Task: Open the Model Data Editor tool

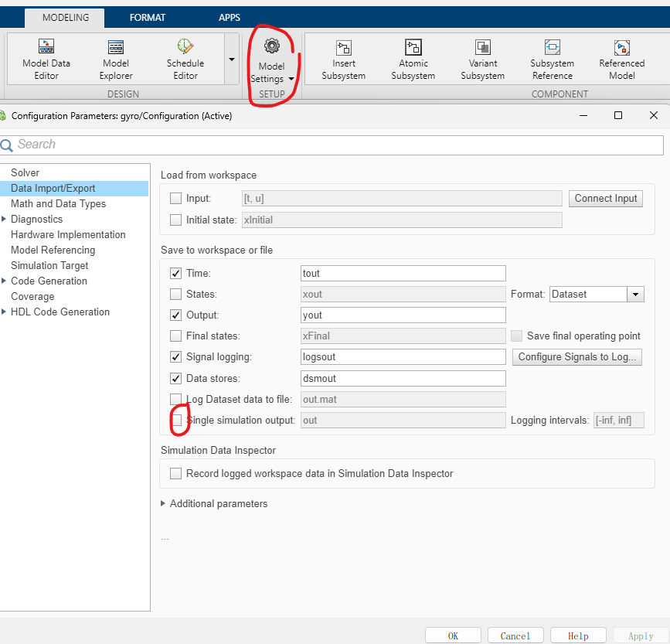Action: tap(46, 59)
